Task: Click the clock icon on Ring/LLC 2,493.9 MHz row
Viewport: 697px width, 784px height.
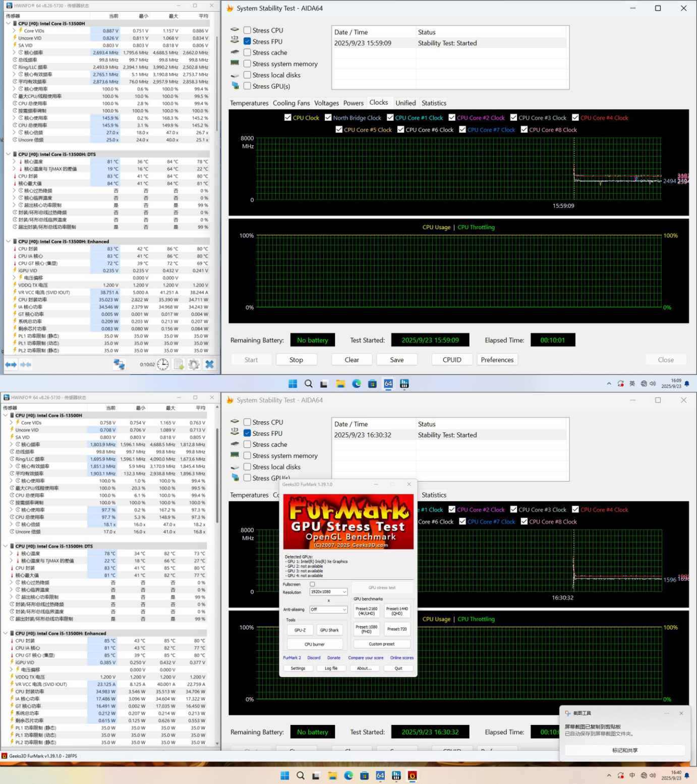Action: tap(15, 67)
